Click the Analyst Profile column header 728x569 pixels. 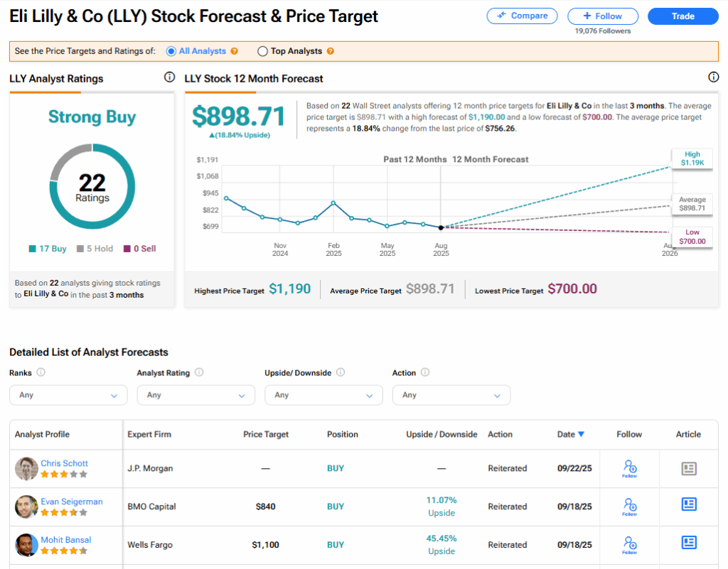click(42, 434)
